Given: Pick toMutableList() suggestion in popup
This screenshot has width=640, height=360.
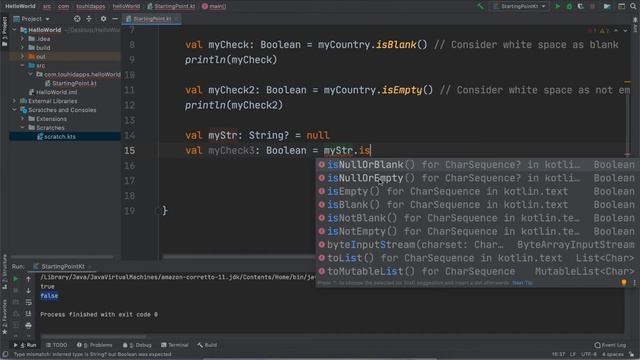Looking at the screenshot, I should 477,271.
